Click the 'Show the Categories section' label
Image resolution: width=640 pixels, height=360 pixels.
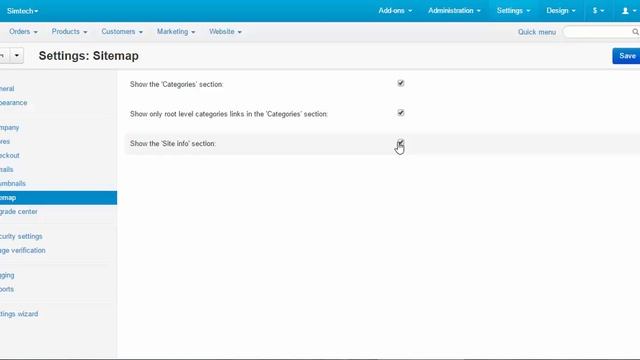[177, 84]
